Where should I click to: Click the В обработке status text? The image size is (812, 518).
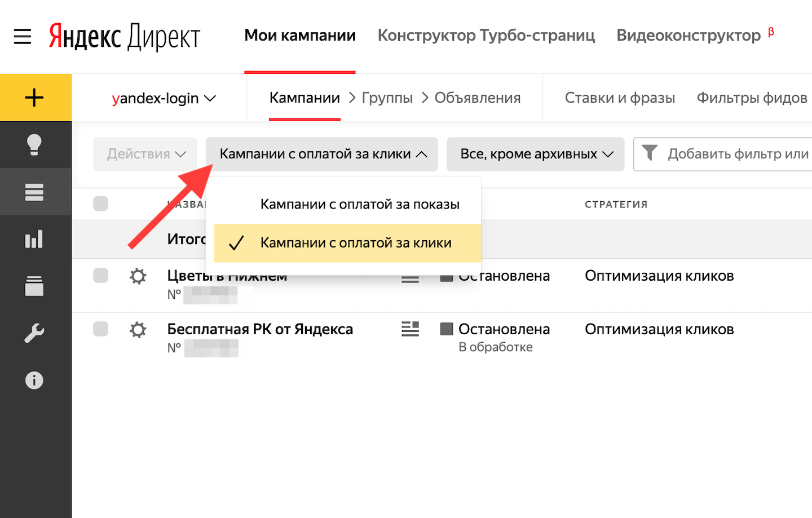click(496, 347)
